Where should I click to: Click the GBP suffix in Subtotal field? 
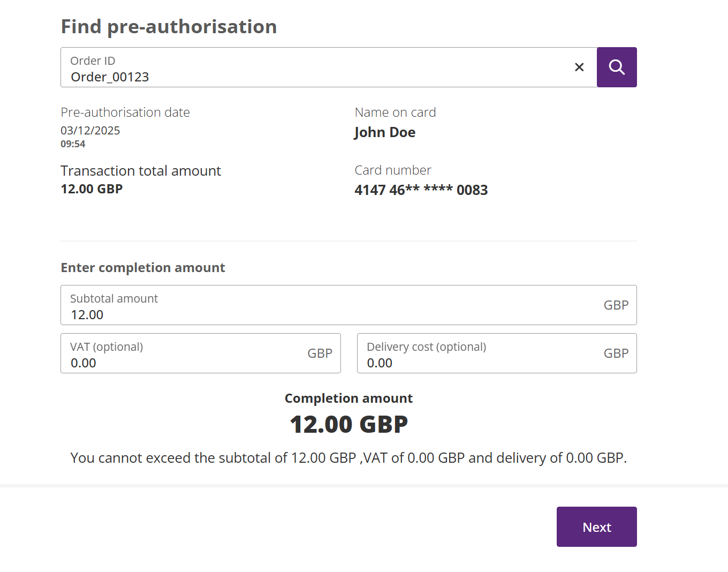(x=616, y=305)
